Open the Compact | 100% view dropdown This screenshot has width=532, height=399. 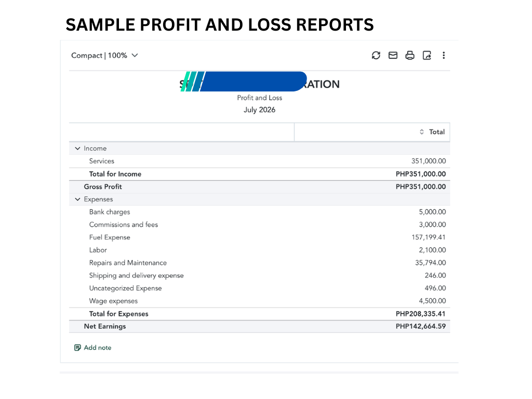coord(104,55)
